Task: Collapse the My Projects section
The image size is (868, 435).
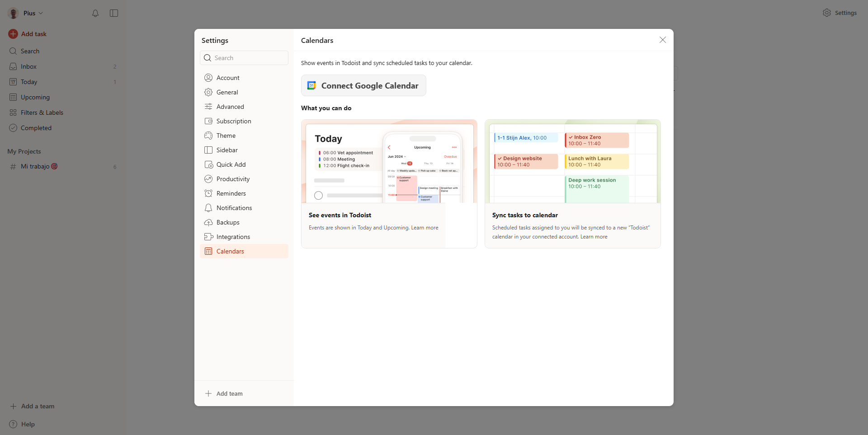Action: click(24, 151)
